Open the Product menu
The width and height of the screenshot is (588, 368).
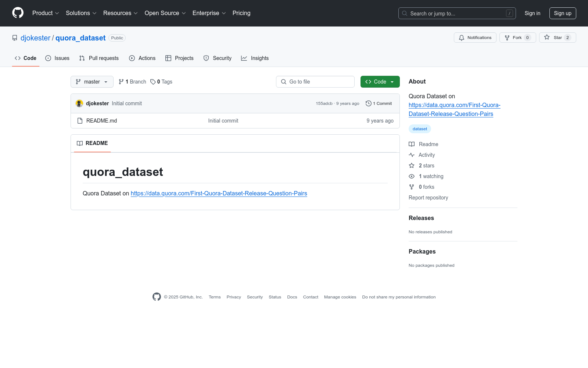click(x=46, y=13)
